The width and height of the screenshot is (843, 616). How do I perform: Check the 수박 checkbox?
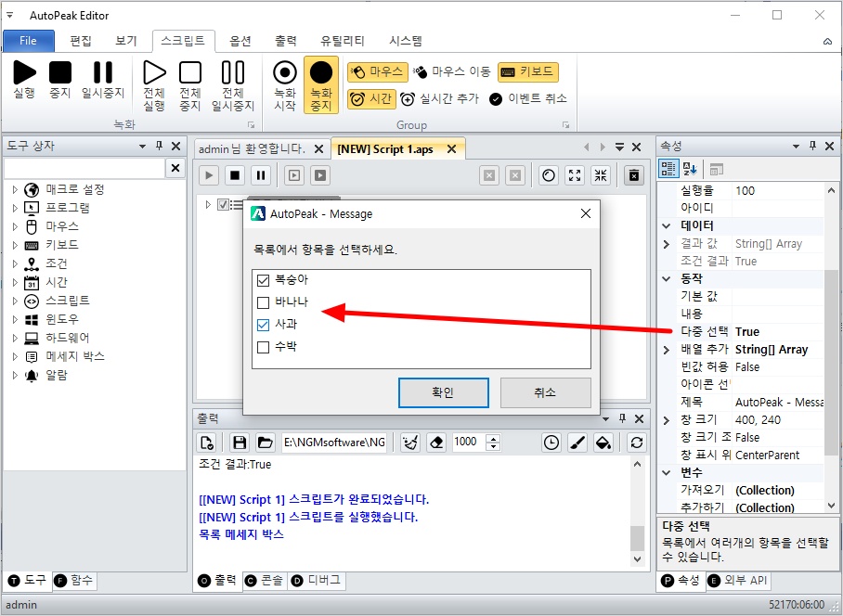click(263, 347)
